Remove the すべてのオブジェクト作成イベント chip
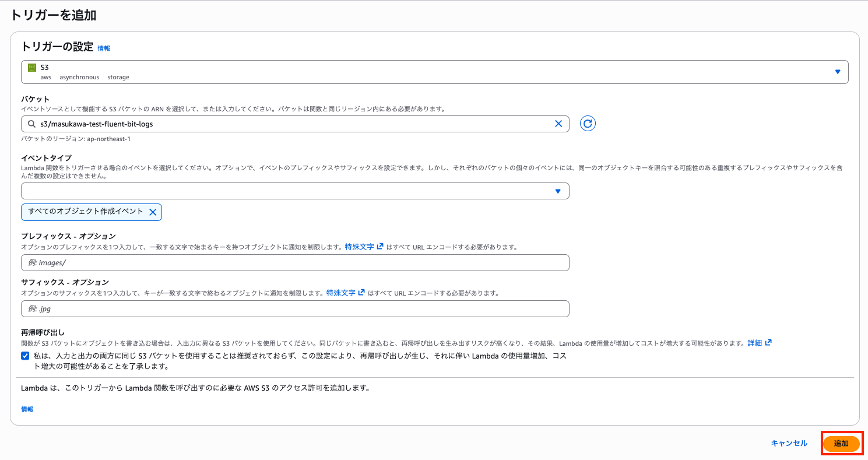 153,212
